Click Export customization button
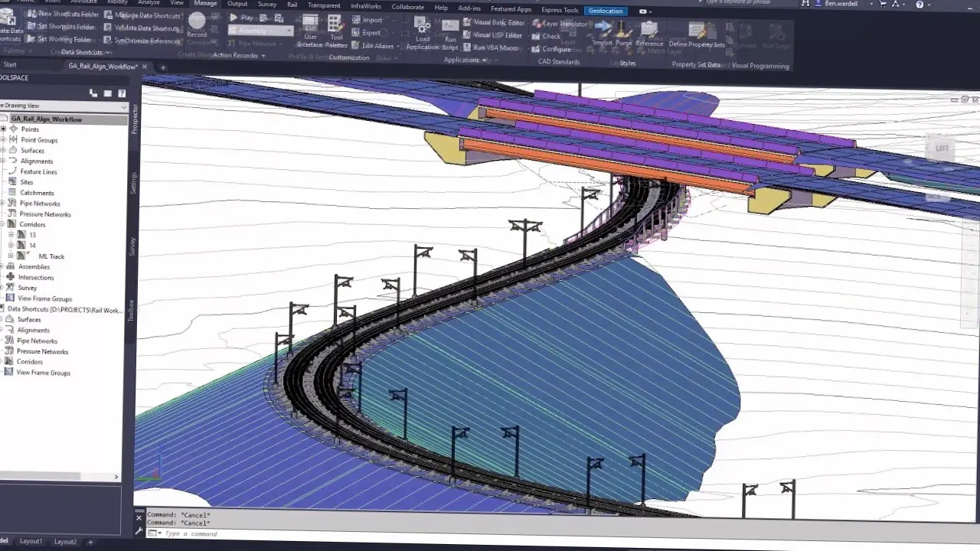980x551 pixels. pos(367,33)
